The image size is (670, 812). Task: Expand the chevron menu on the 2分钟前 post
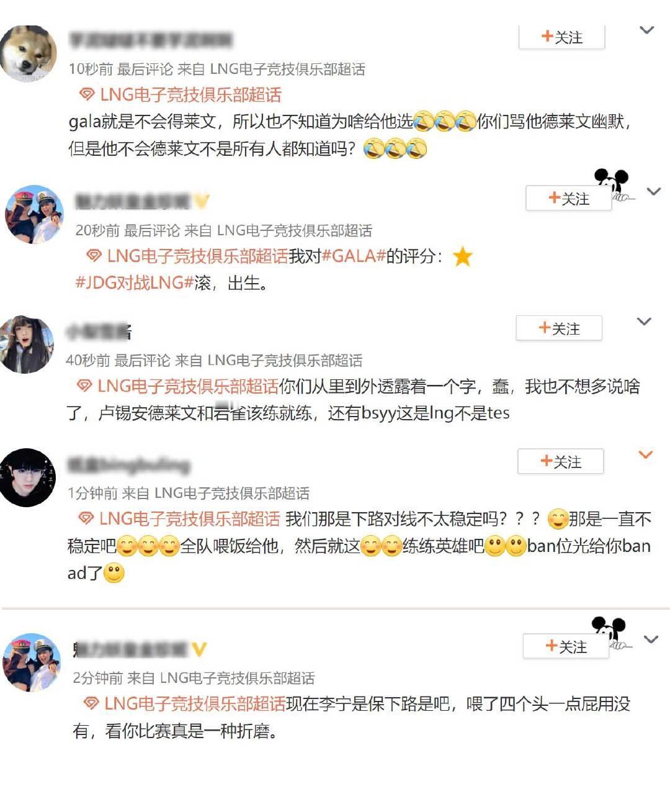coord(651,639)
